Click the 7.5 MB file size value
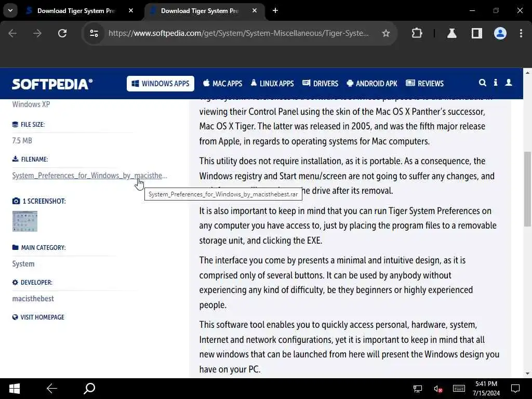The height and width of the screenshot is (399, 532). (x=22, y=140)
